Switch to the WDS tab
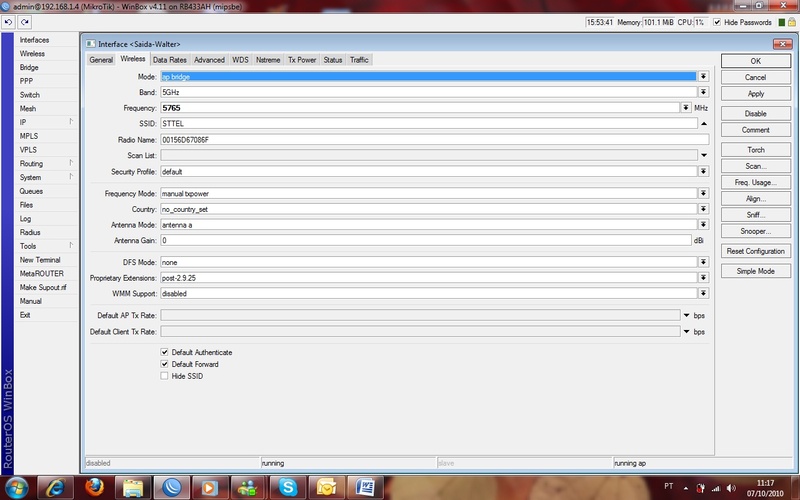Screen dimensions: 800x500 (240, 60)
